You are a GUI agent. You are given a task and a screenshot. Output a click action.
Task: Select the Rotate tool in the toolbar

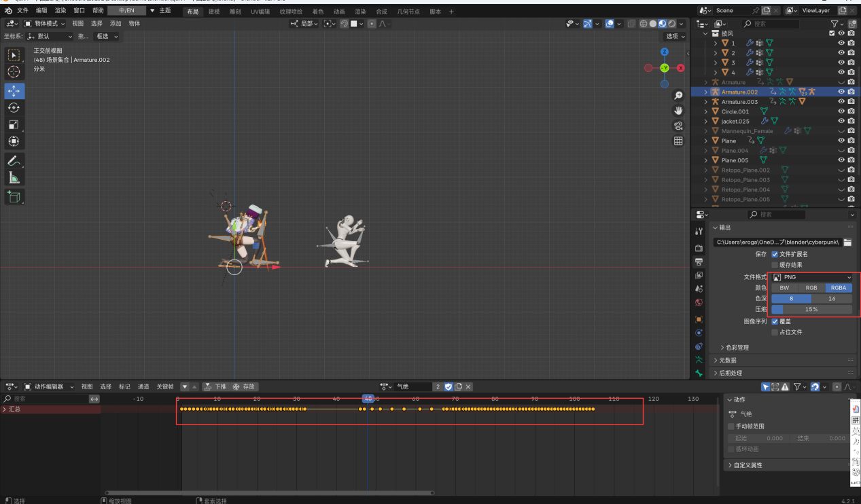pyautogui.click(x=14, y=108)
